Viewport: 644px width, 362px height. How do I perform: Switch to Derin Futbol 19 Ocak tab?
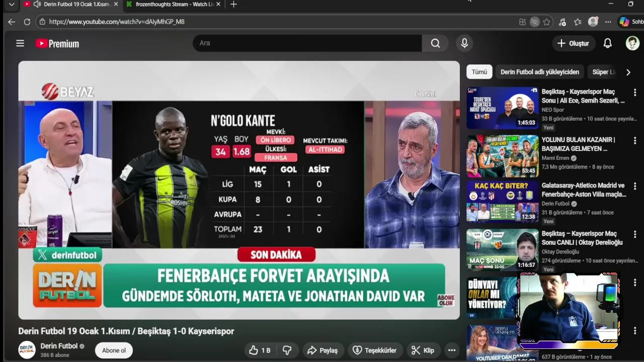click(x=71, y=5)
